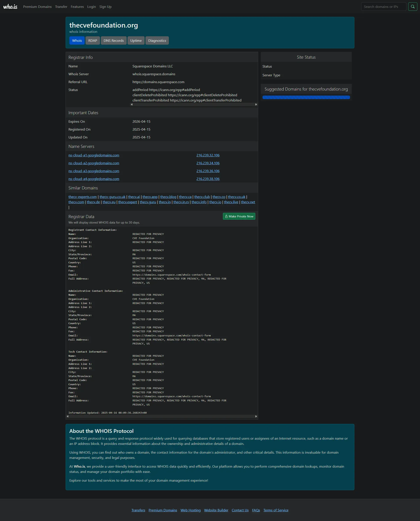Open the Diagnostics tab
Screen dimensions: 420x521
tap(157, 41)
